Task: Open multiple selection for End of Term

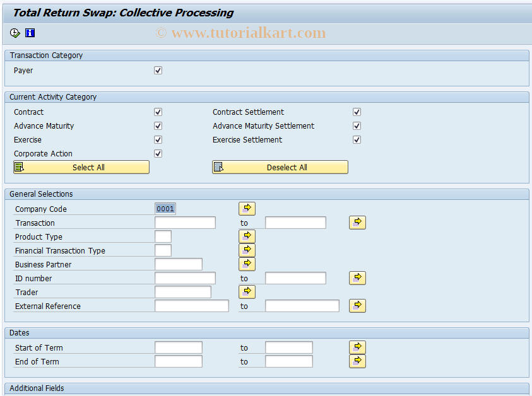Action: (x=357, y=361)
